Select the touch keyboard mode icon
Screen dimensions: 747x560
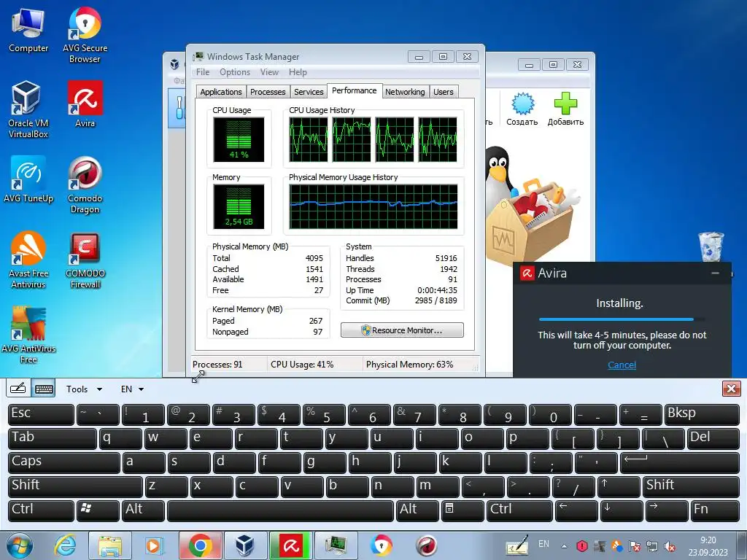[44, 389]
